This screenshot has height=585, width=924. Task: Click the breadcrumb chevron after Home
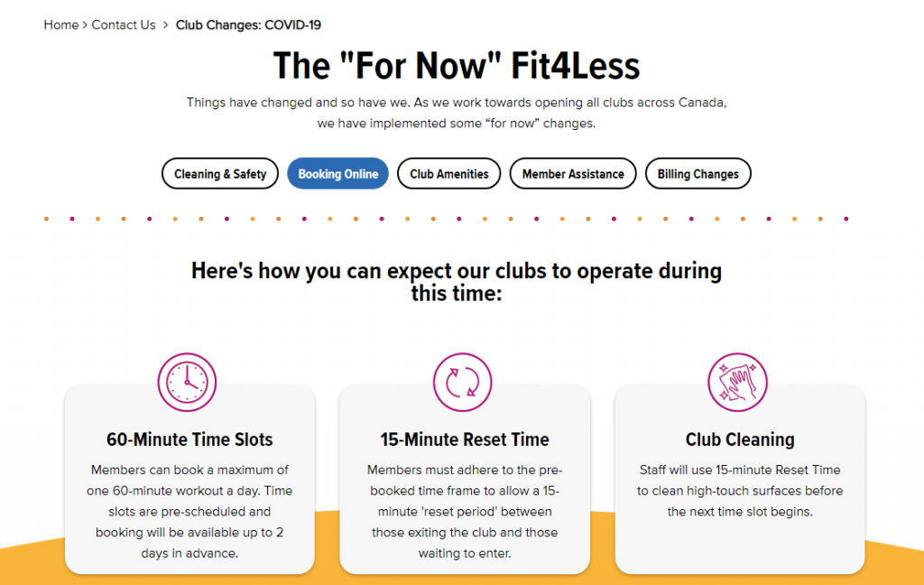coord(85,25)
